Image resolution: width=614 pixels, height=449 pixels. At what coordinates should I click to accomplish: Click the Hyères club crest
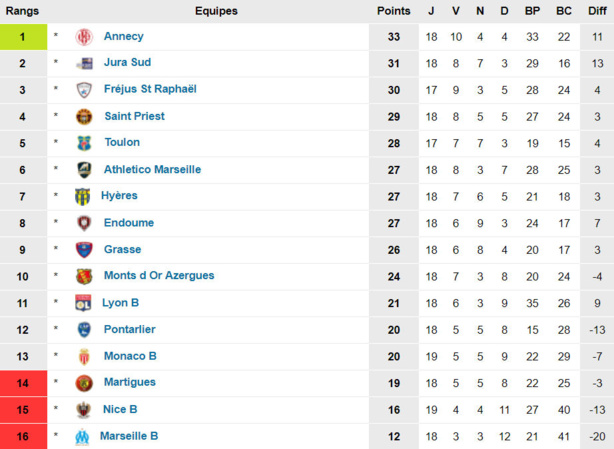(82, 196)
